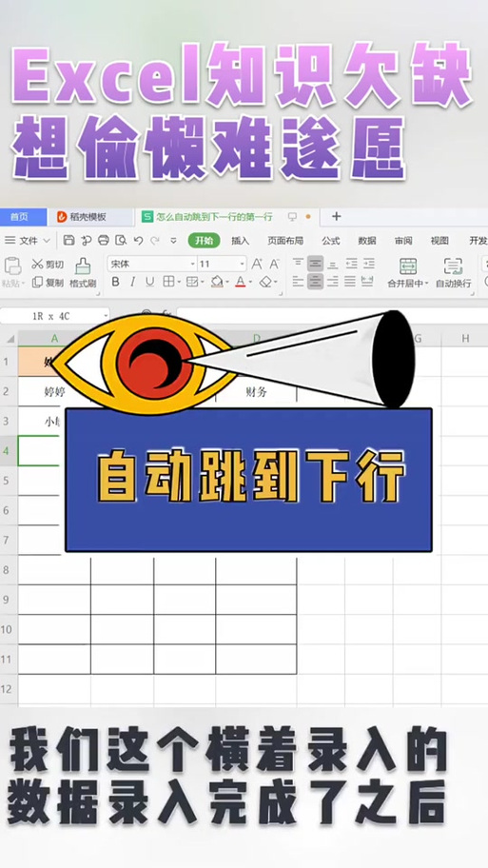
Task: Toggle vertical middle alignment
Action: (x=316, y=264)
